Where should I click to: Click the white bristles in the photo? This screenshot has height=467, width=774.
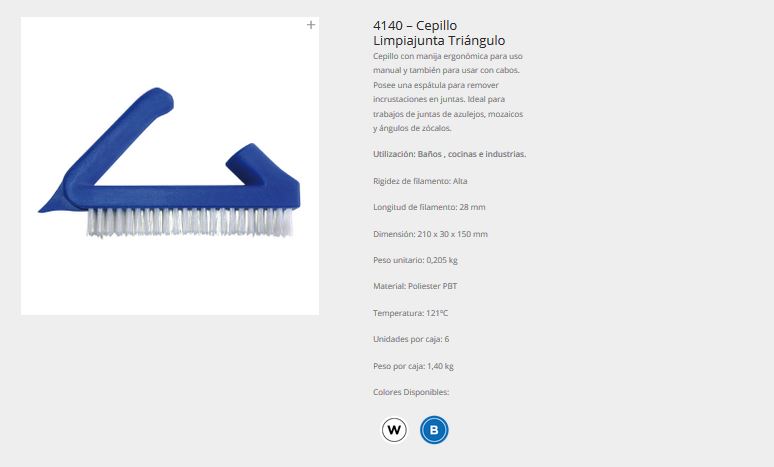coord(190,222)
